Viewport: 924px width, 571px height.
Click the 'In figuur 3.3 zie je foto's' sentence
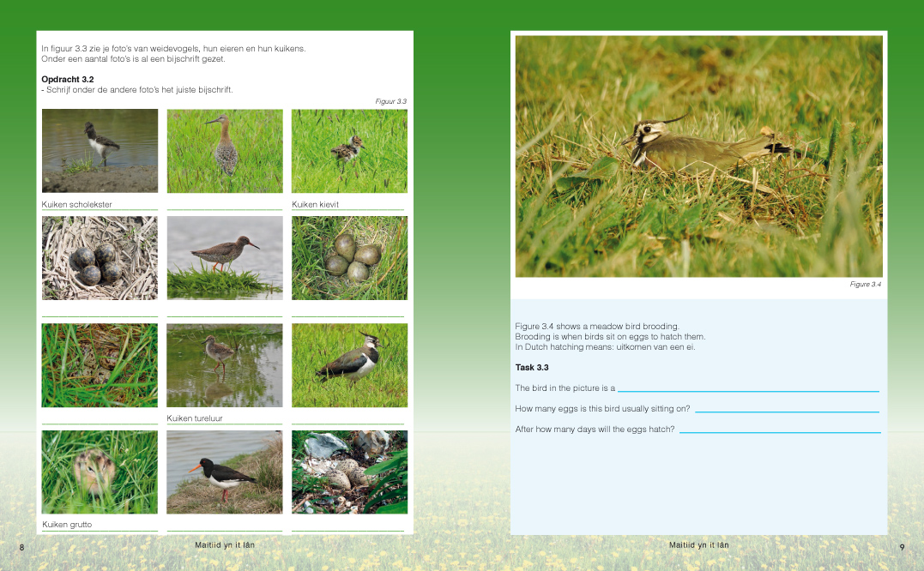click(174, 49)
